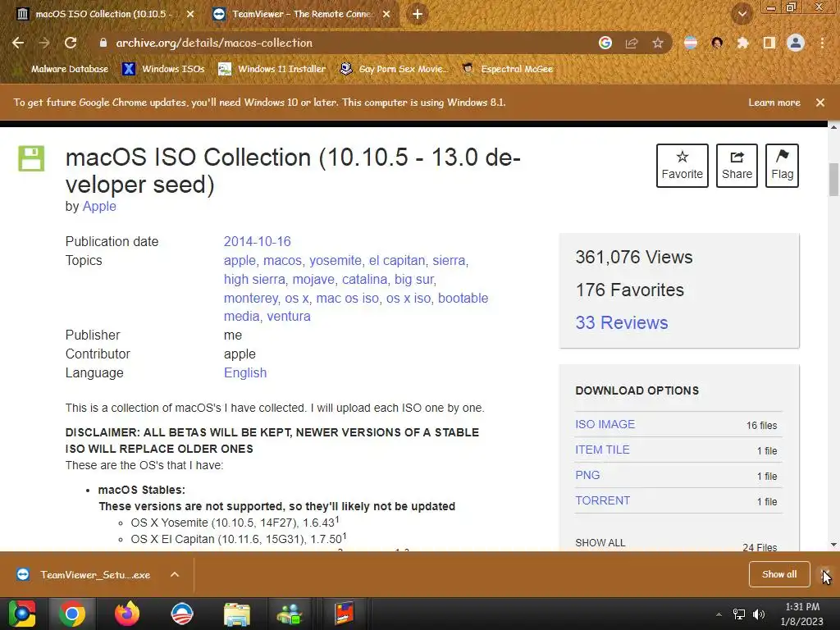840x630 pixels.
Task: Click Learn more in the update notice
Action: (774, 103)
